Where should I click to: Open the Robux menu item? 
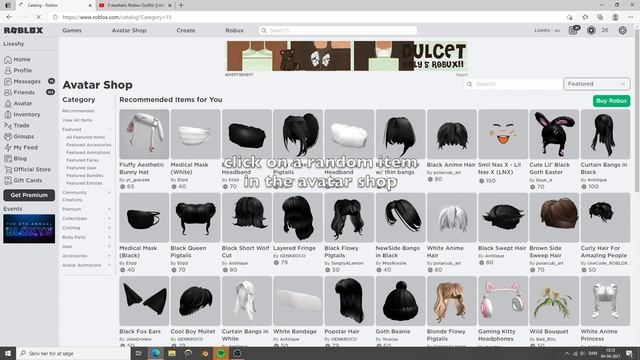coord(234,31)
